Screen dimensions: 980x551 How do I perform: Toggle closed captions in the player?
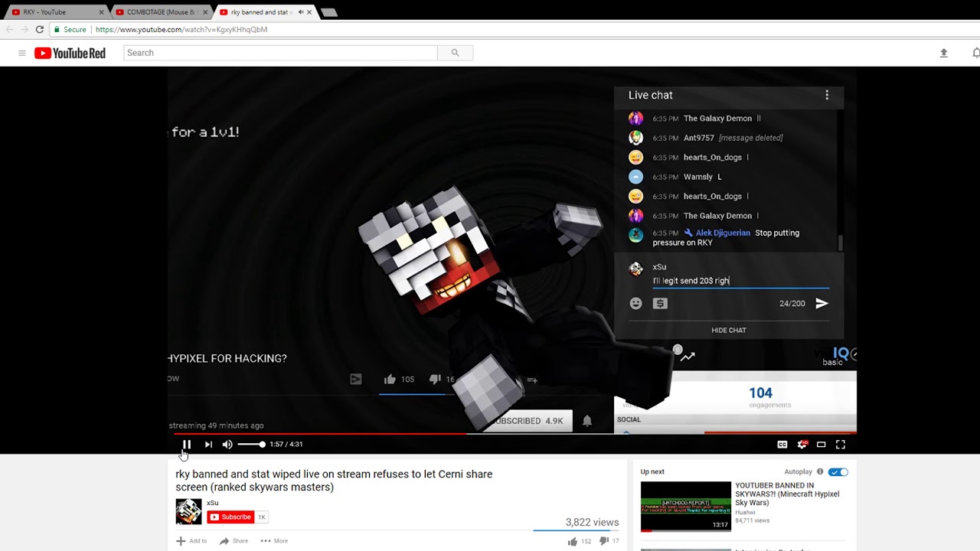782,445
